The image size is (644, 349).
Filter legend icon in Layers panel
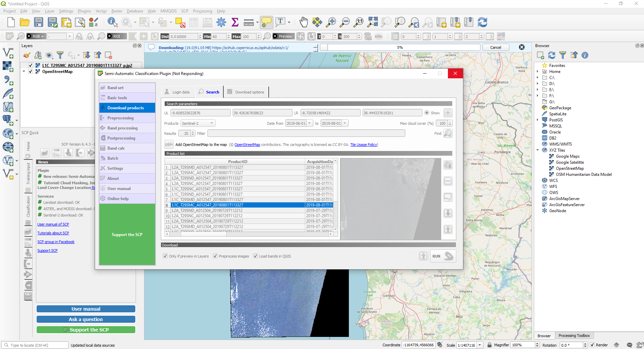tap(60, 55)
